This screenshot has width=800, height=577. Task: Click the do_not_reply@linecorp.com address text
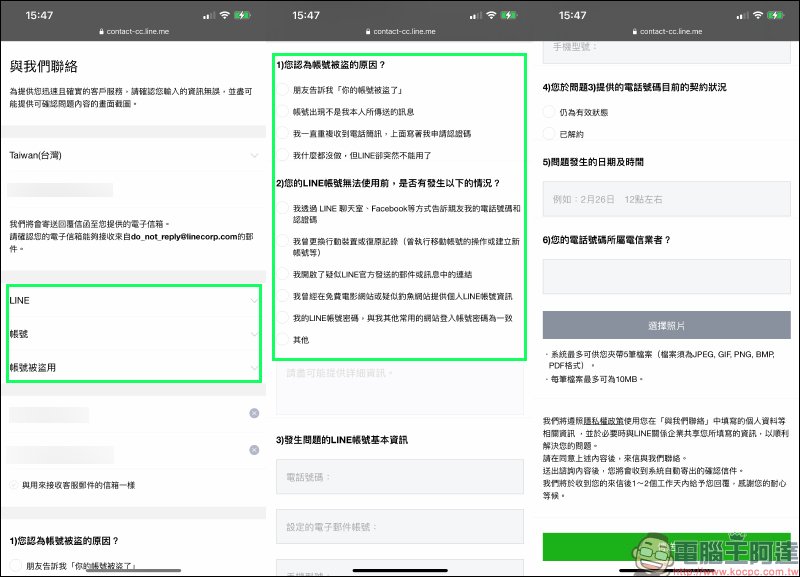[184, 237]
